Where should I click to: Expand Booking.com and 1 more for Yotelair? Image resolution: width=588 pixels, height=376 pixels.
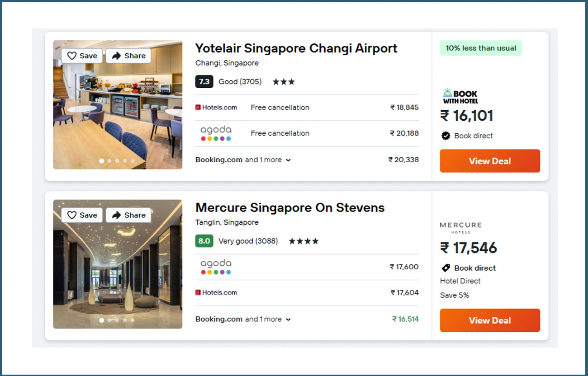pos(243,160)
